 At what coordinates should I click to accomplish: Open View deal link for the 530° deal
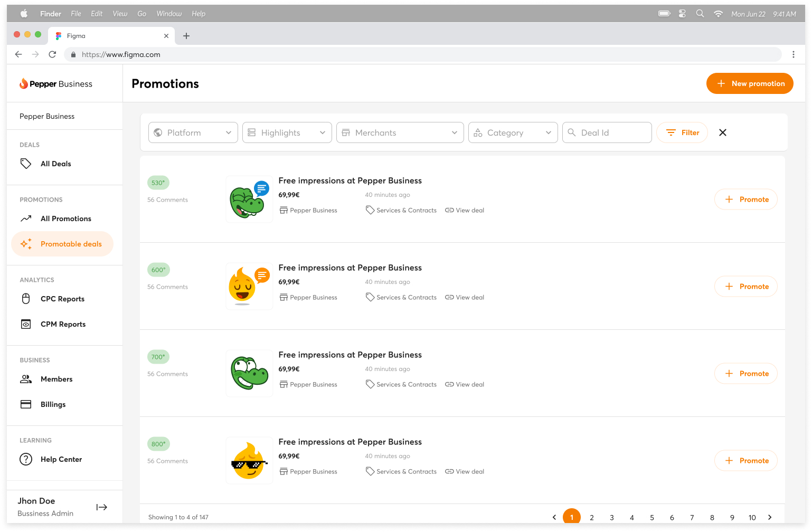point(465,210)
